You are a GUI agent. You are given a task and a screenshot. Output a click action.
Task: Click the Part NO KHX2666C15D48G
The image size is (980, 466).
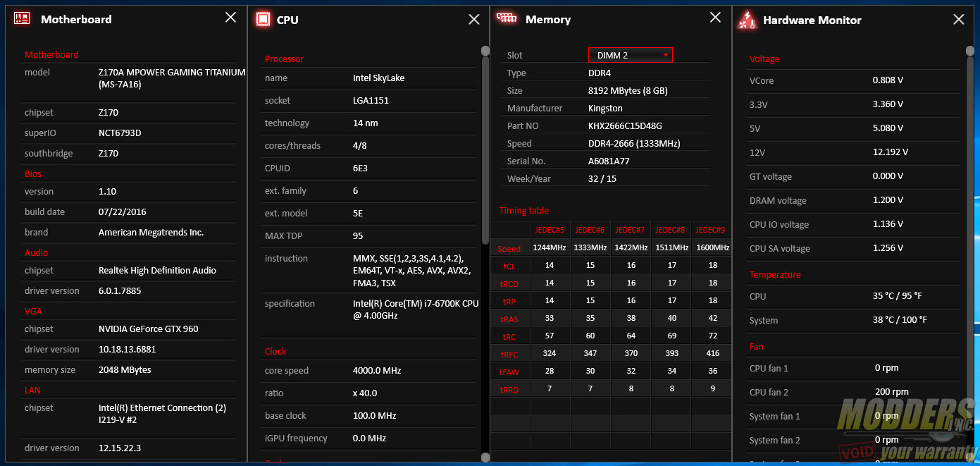click(x=625, y=125)
